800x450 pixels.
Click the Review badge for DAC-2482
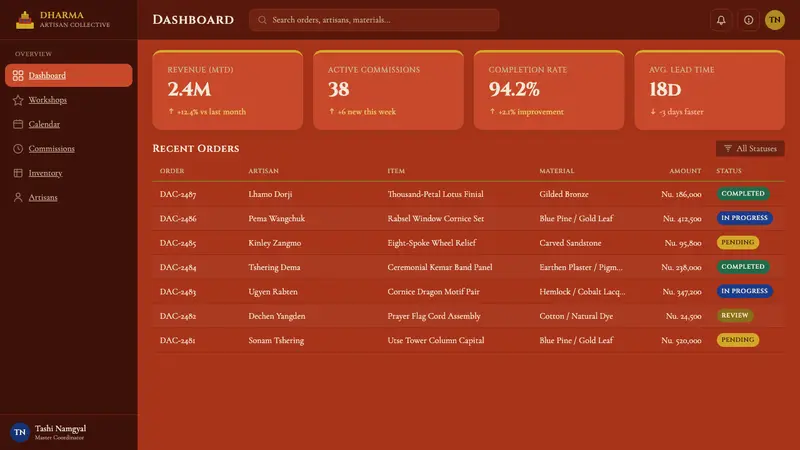click(x=735, y=315)
